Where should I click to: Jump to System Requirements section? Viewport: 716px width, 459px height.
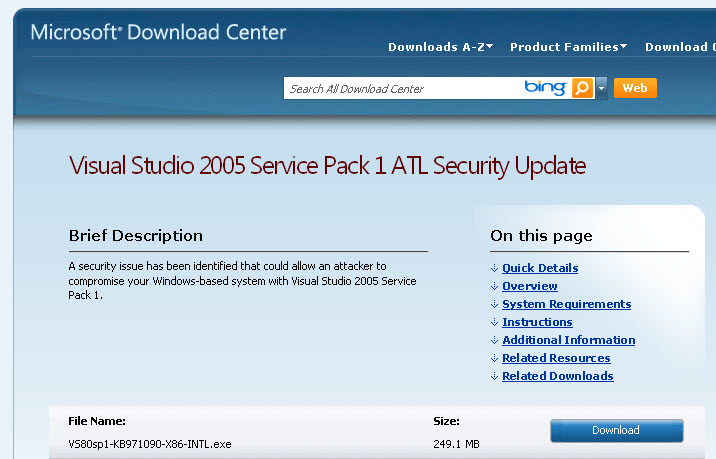(567, 304)
